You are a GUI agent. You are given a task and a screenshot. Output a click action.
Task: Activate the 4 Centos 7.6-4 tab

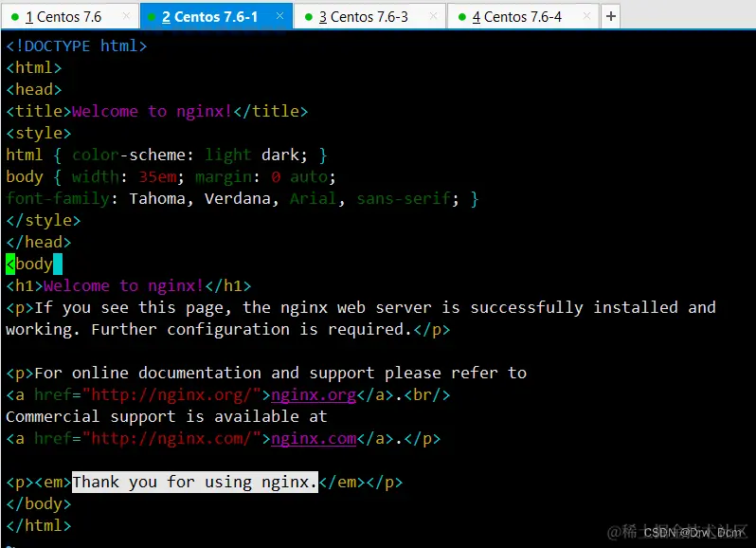click(x=523, y=17)
